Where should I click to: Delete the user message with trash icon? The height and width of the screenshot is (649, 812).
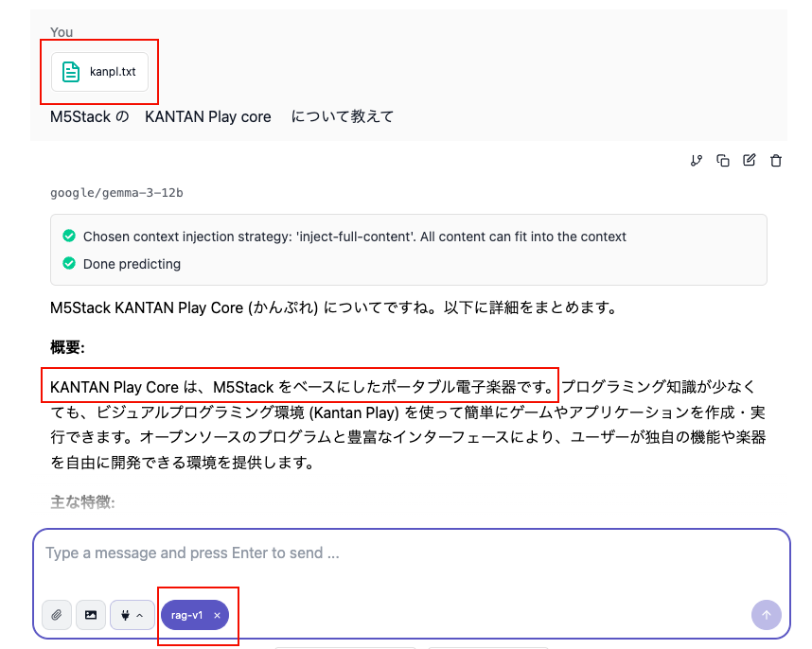776,161
